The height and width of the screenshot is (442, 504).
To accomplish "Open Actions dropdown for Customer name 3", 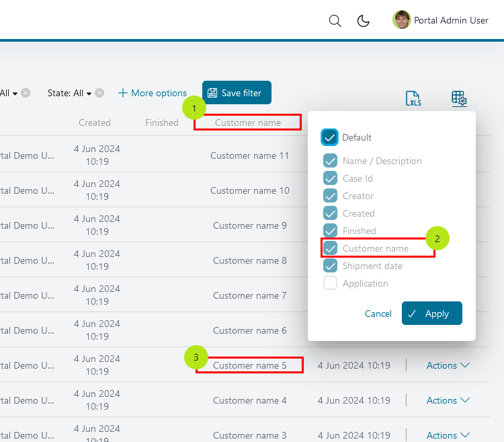I will coord(448,435).
